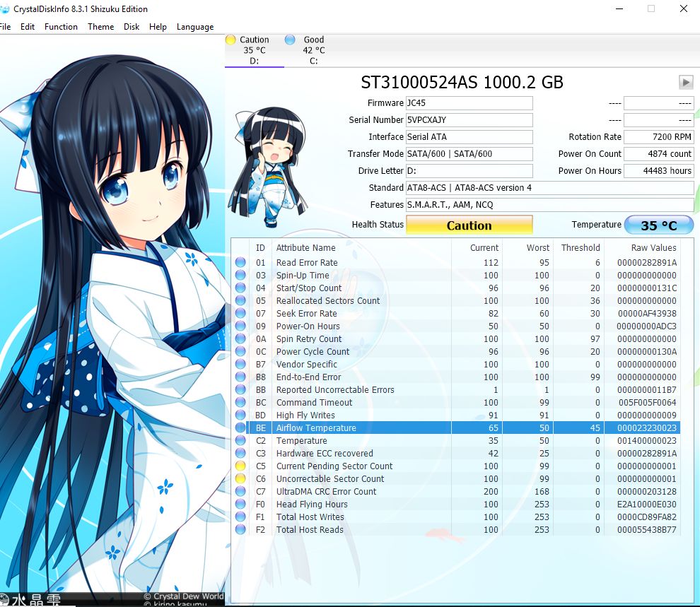Open the Function menu
The image size is (700, 607).
(61, 27)
